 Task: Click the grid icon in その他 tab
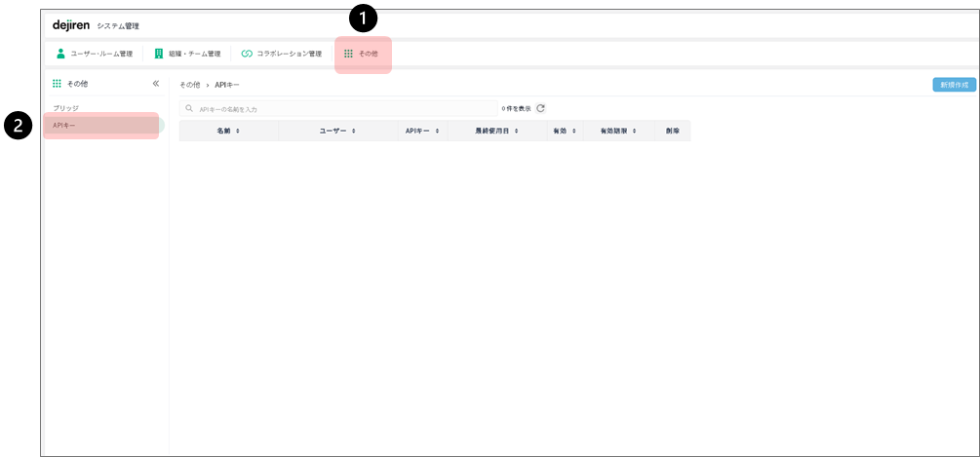pyautogui.click(x=348, y=54)
